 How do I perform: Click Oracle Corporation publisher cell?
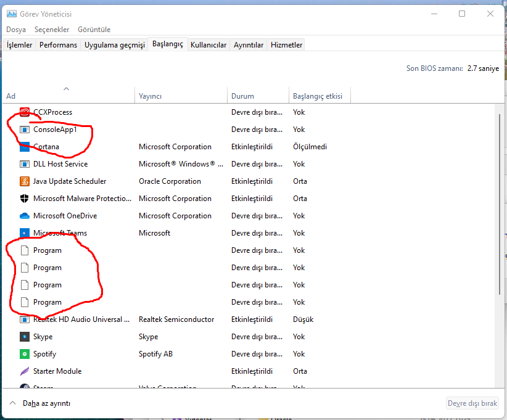pos(170,181)
